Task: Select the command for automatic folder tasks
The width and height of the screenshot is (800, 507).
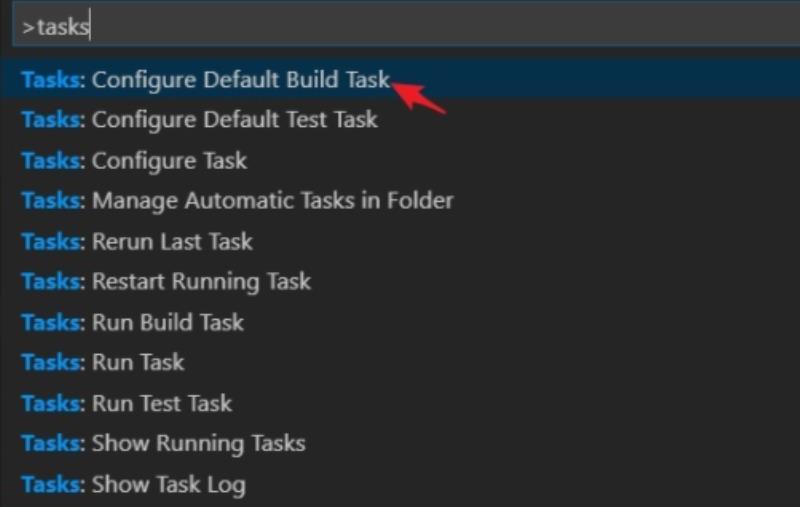Action: click(400, 200)
